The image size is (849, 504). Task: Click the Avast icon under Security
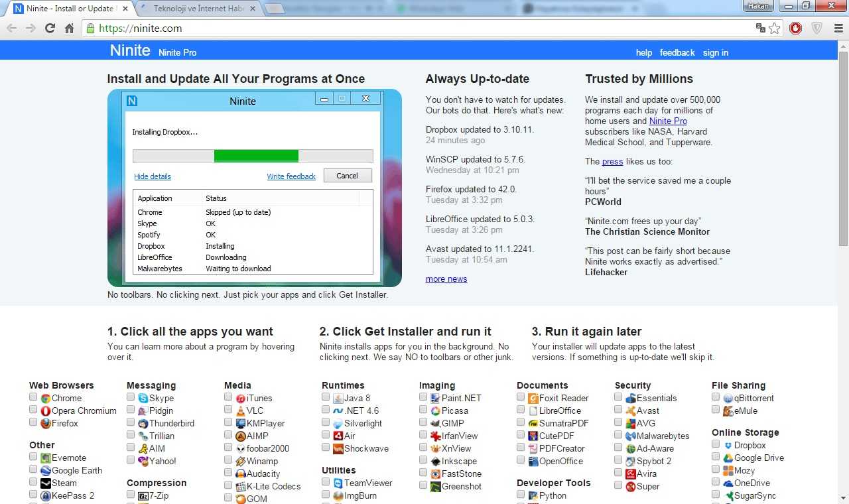coord(631,411)
